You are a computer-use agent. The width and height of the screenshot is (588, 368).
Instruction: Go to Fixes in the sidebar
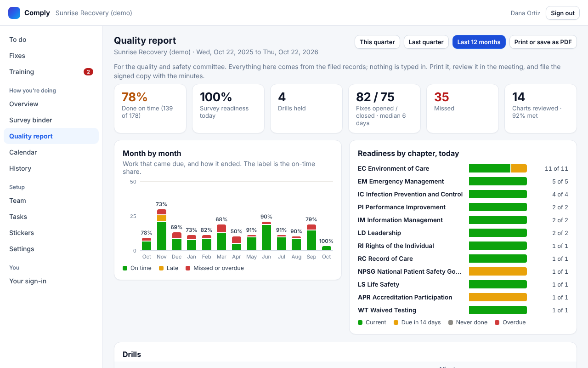click(x=51, y=56)
